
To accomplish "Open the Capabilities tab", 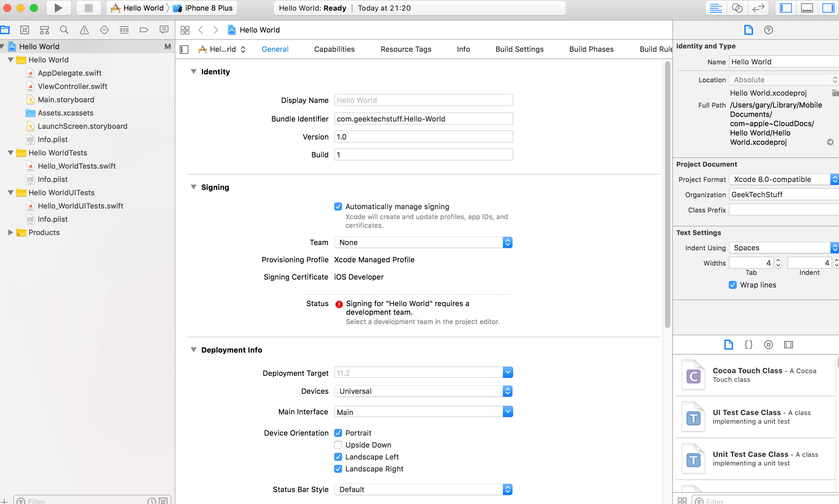I will tap(334, 49).
